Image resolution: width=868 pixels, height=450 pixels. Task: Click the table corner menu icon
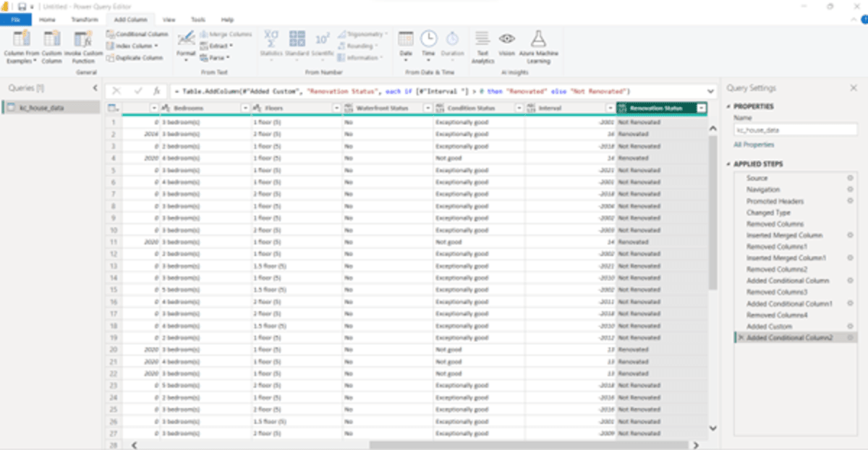pos(114,108)
